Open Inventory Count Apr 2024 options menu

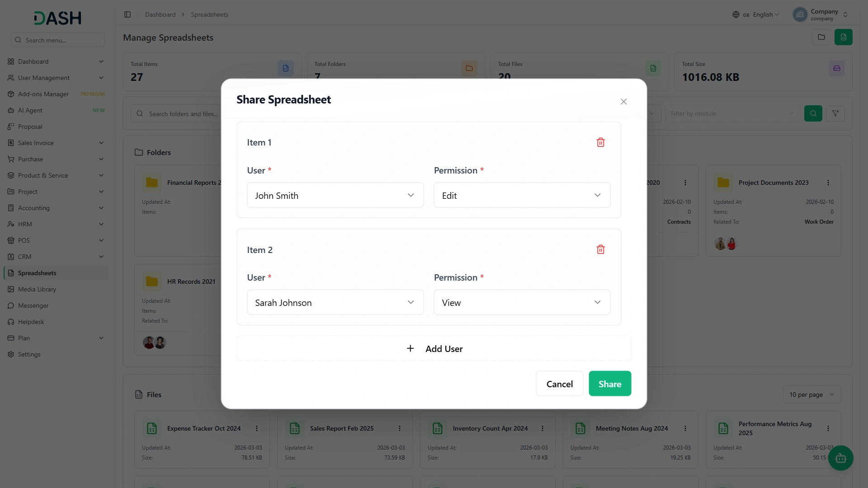pyautogui.click(x=542, y=428)
